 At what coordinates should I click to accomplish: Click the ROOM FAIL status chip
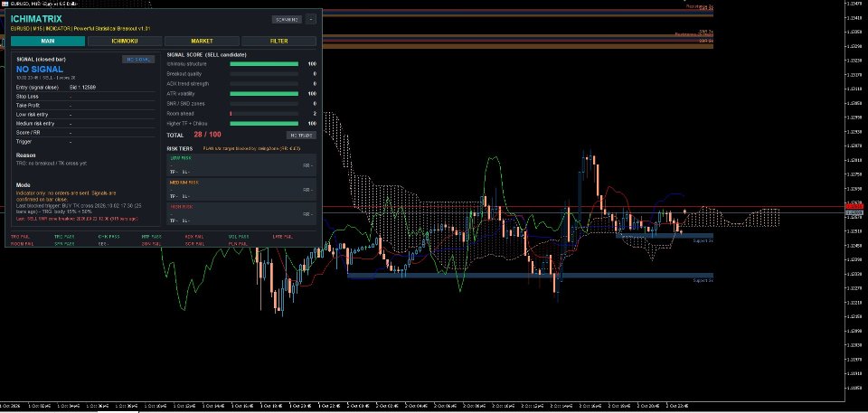pos(22,244)
